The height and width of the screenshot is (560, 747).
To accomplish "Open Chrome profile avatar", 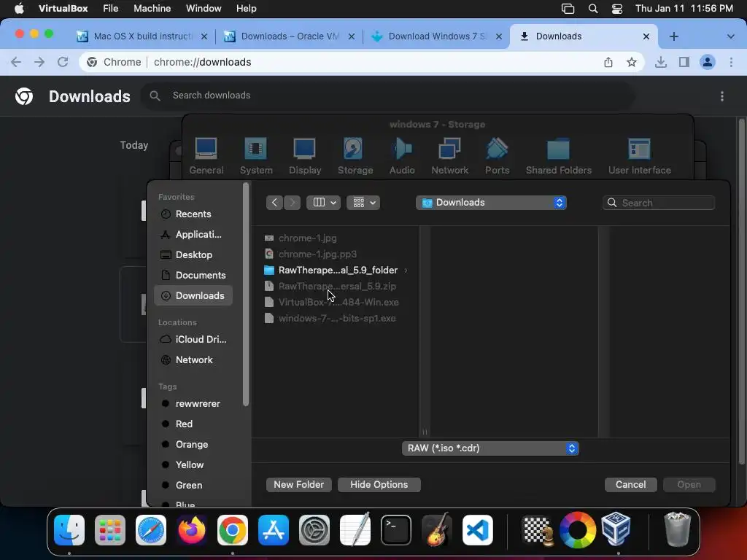I will tap(708, 62).
